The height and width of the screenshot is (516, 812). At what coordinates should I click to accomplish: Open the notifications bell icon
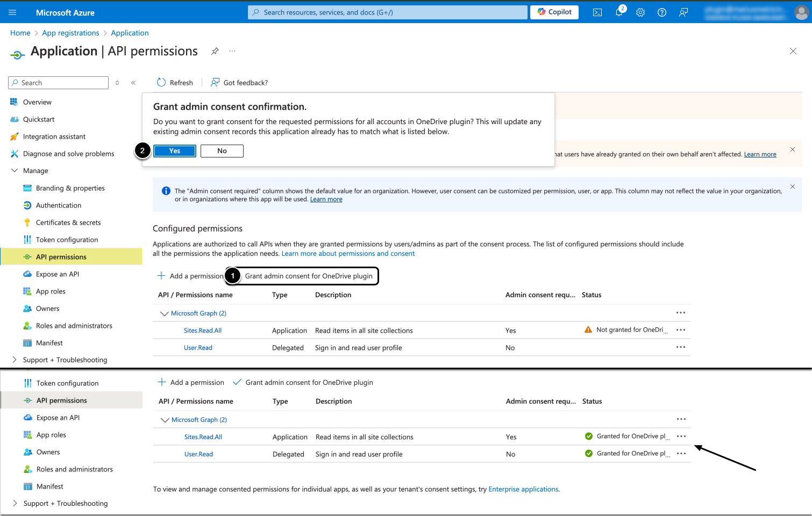tap(619, 12)
